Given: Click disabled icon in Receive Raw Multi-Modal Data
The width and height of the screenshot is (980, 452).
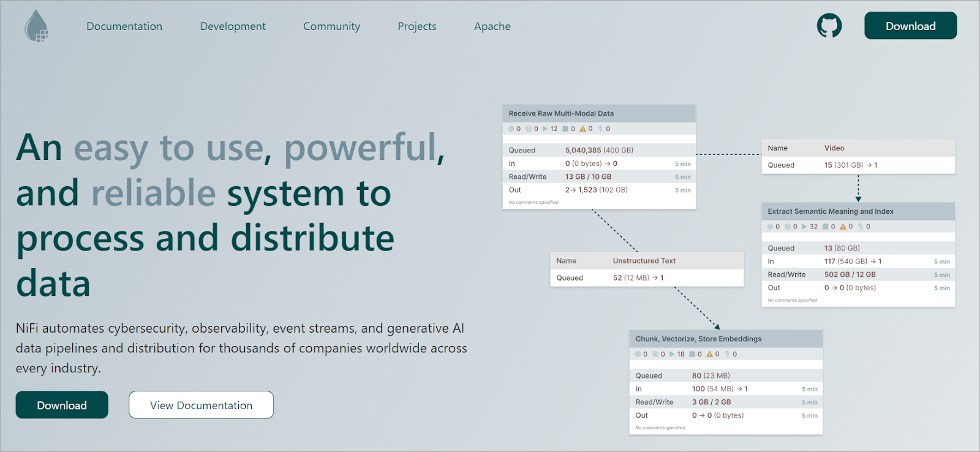Looking at the screenshot, I should (601, 129).
